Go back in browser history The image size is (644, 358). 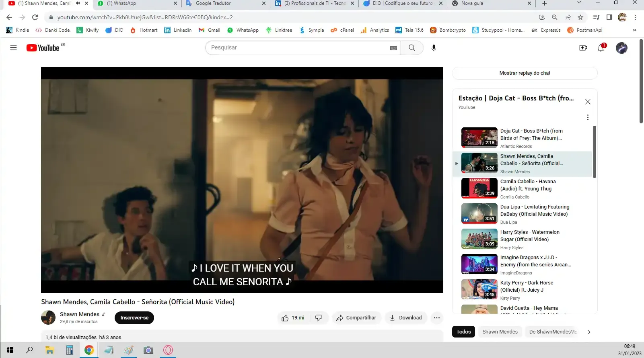[9, 17]
